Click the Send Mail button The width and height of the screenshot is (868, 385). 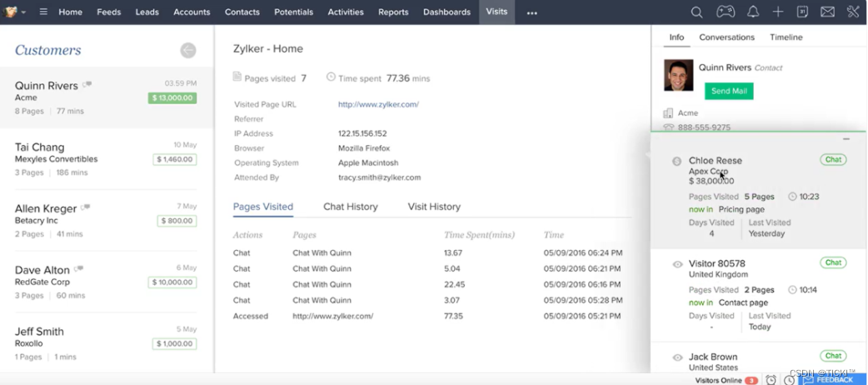[729, 91]
